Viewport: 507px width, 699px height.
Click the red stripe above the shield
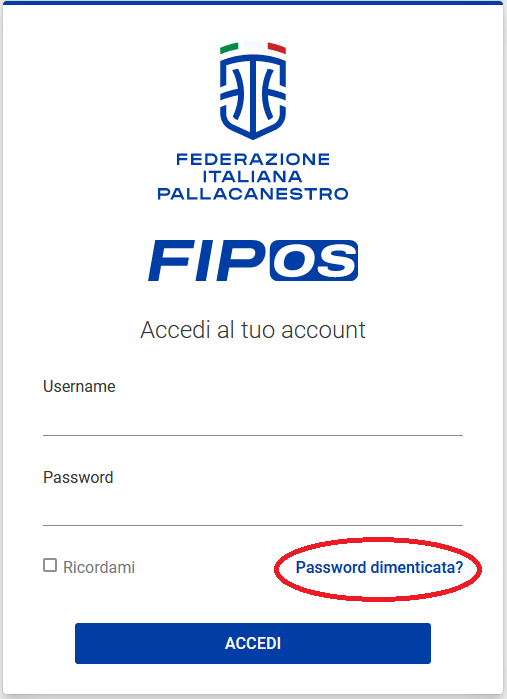tap(277, 48)
